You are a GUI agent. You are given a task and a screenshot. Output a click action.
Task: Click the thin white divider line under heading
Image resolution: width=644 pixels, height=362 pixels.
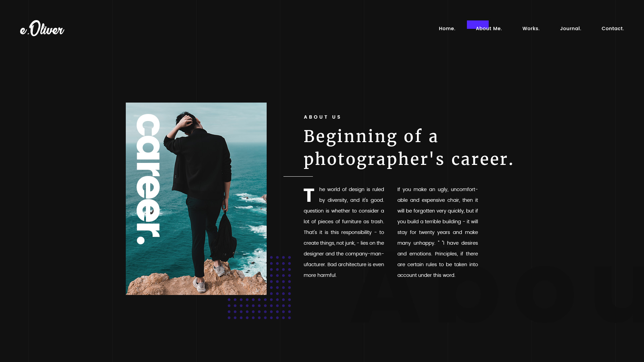(x=298, y=176)
